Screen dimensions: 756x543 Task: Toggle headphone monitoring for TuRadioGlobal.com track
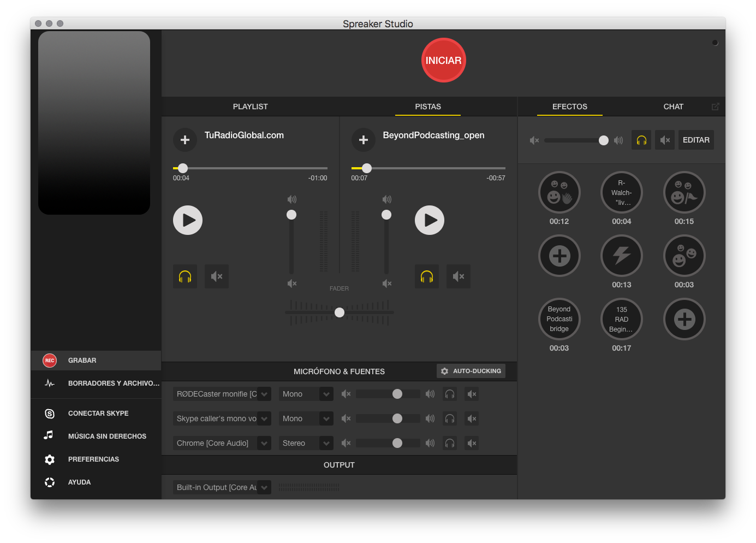point(185,276)
